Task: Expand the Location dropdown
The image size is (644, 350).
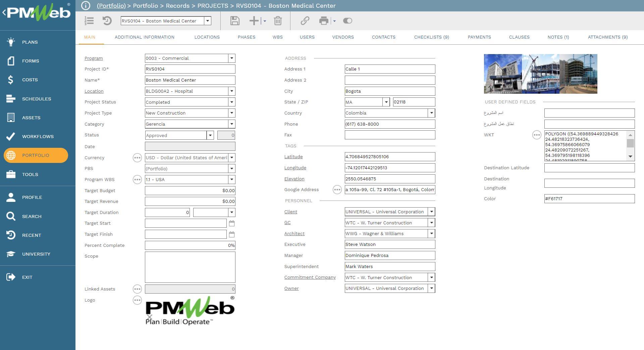Action: (x=231, y=91)
